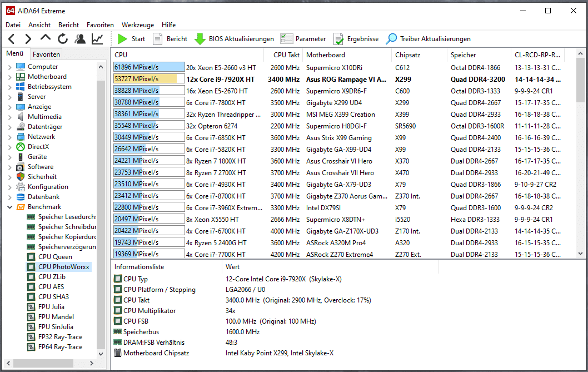The image size is (588, 372).
Task: Sort by the Chipsatz column header
Action: pyautogui.click(x=419, y=55)
